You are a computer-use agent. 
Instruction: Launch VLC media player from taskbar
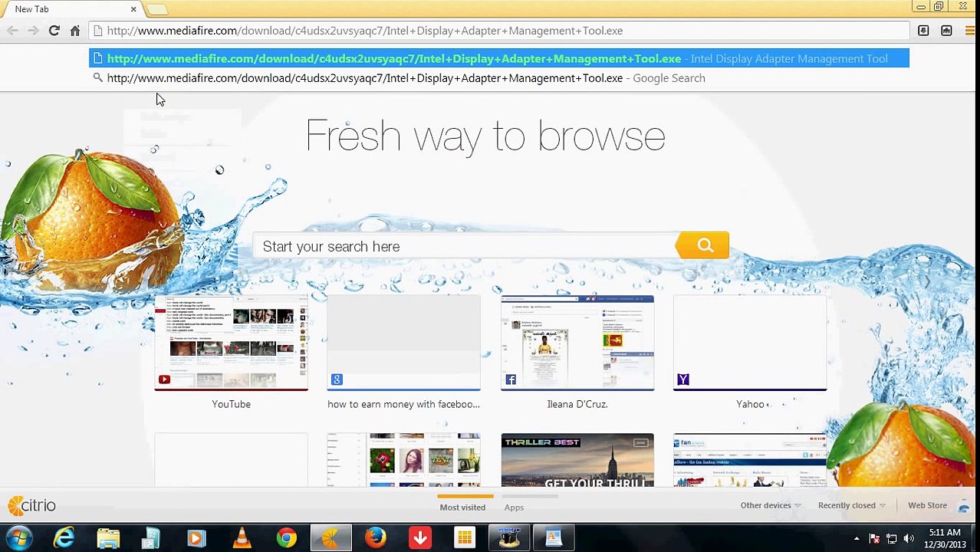[242, 538]
